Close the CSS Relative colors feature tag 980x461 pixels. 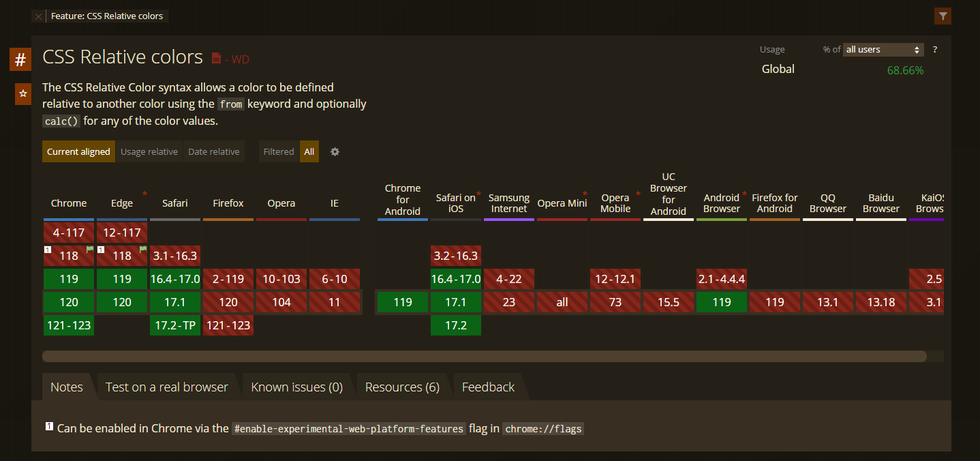[x=38, y=16]
